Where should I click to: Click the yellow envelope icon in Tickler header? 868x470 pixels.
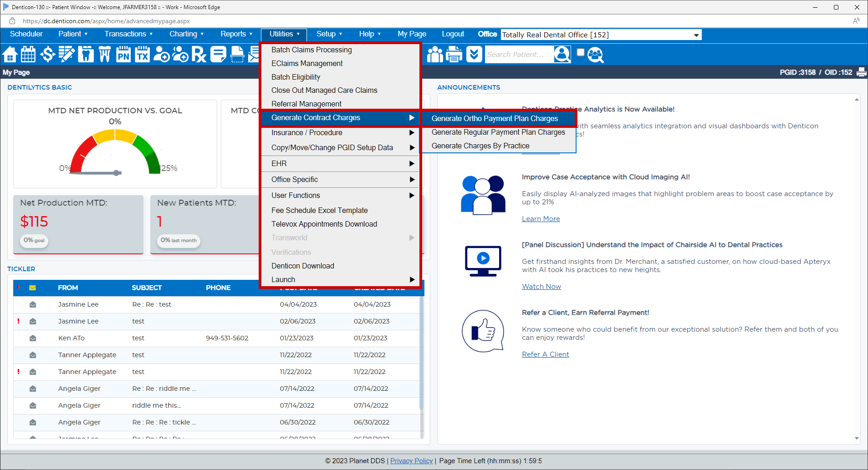(x=32, y=288)
